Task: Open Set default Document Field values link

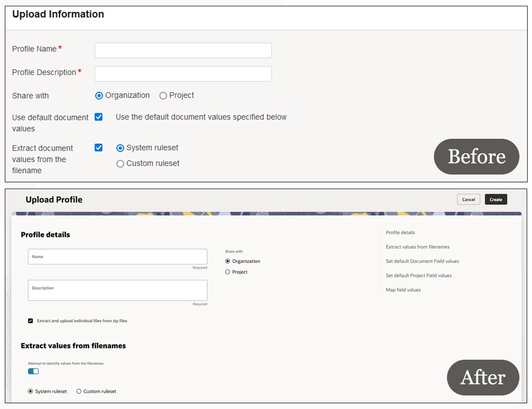Action: tap(422, 262)
